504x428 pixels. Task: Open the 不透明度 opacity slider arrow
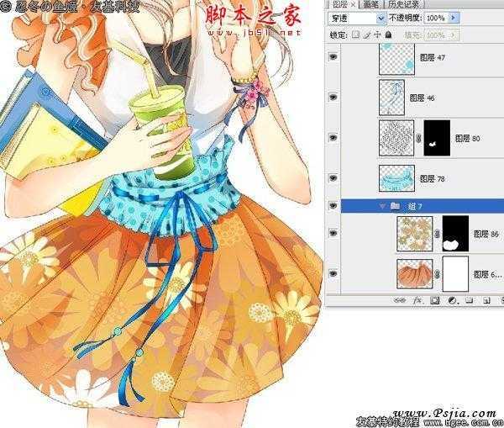[454, 18]
